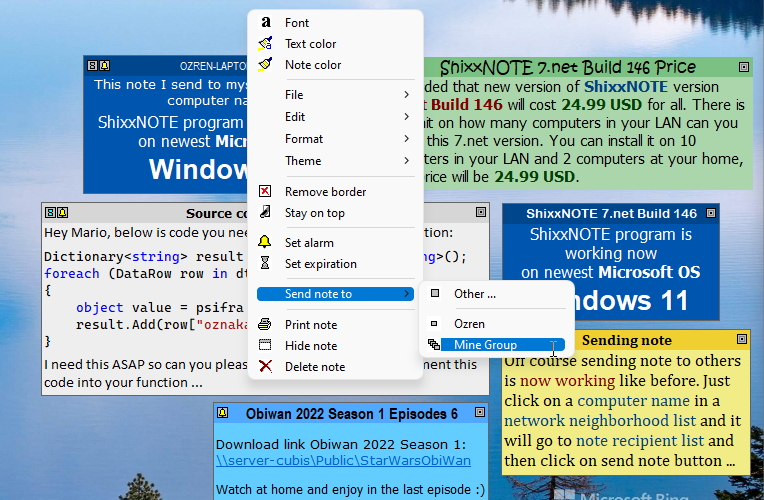Click the group icon beside Mine Group
This screenshot has height=500, width=764.
[x=434, y=345]
